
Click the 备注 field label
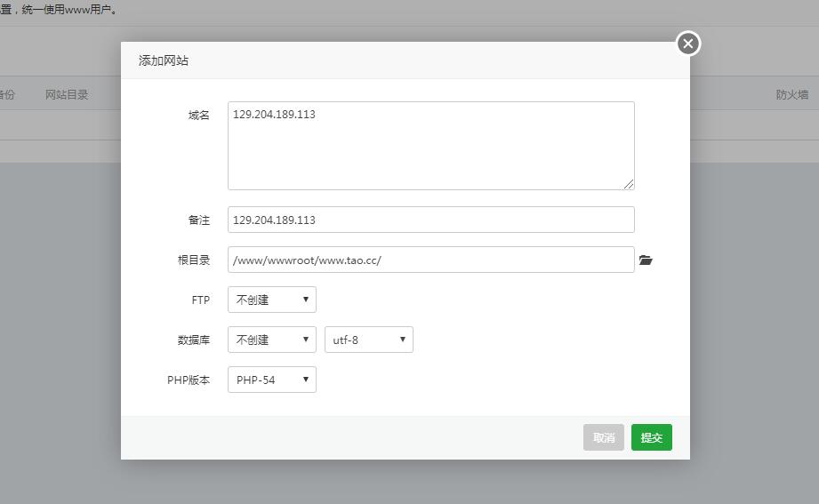point(198,220)
